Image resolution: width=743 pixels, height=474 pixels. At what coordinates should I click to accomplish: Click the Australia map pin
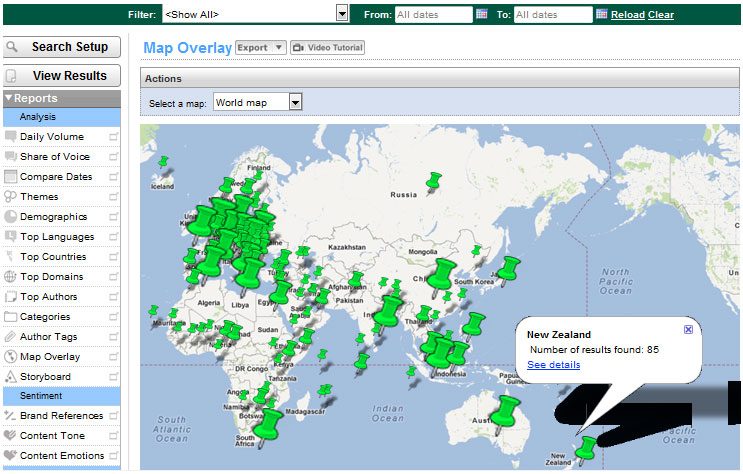(x=506, y=411)
